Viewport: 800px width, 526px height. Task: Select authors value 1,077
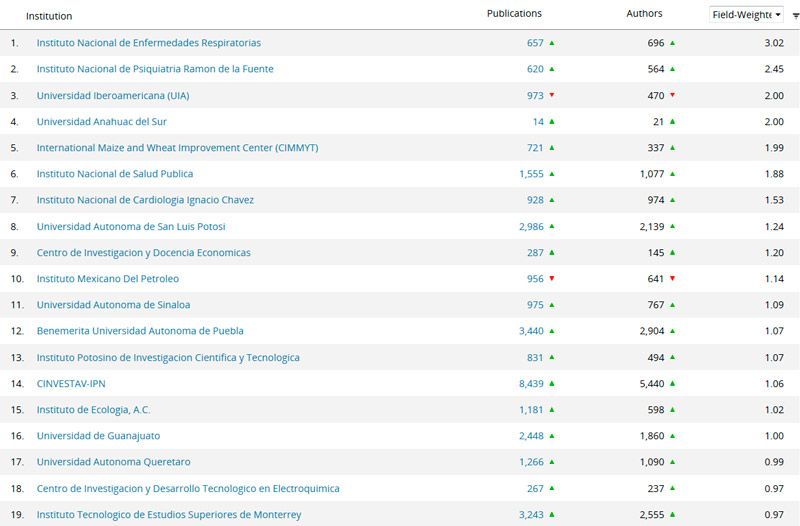point(652,173)
